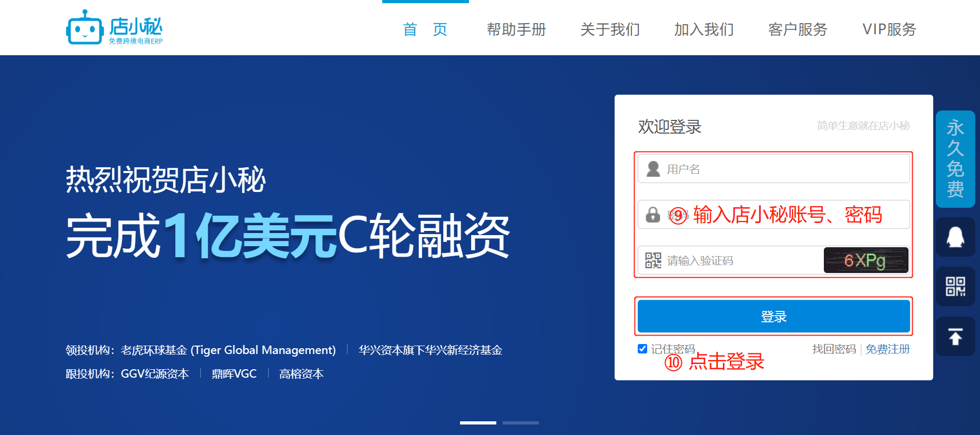The height and width of the screenshot is (435, 980).
Task: Open the QQ penguin contact icon
Action: (x=955, y=237)
